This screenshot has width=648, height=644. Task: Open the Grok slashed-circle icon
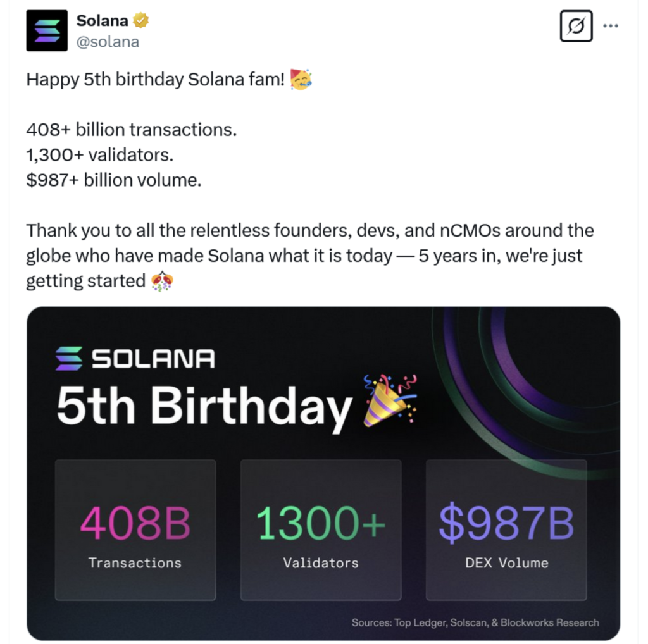coord(576,27)
